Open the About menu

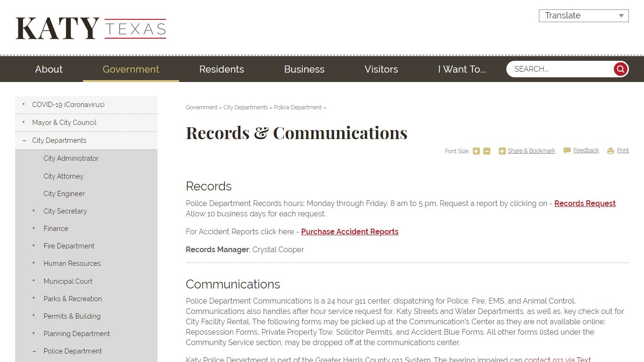[x=49, y=69]
